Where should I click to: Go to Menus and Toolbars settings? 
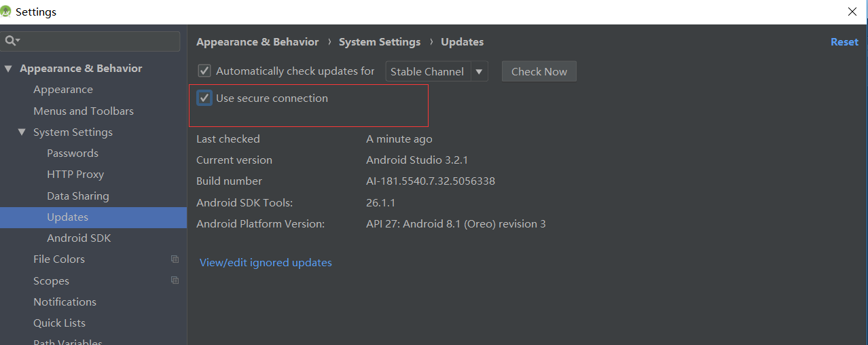(x=84, y=111)
